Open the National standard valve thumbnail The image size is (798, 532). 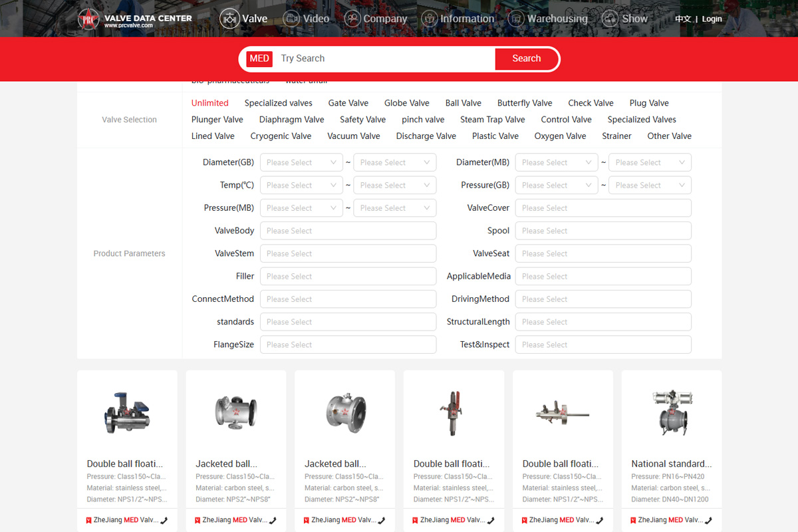pyautogui.click(x=671, y=414)
